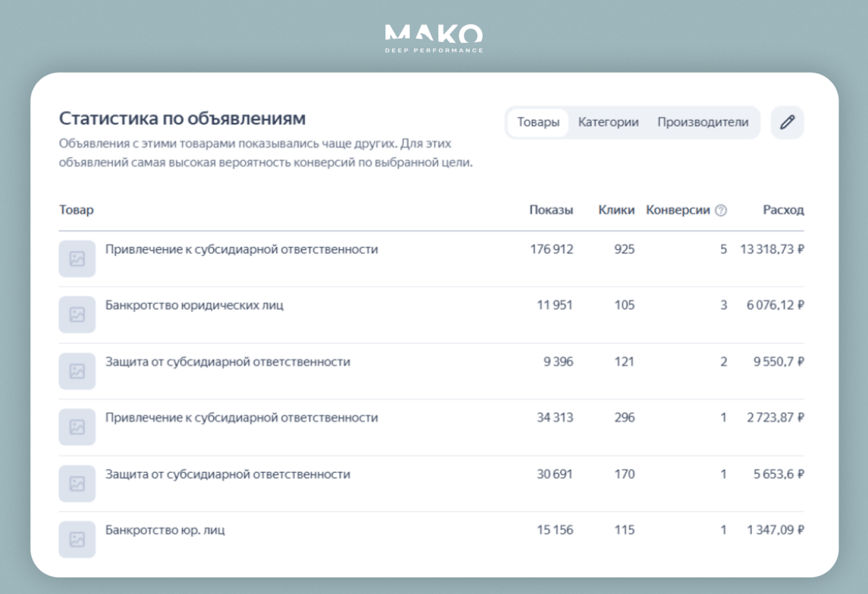Select the impressions value 15 156
This screenshot has height=594, width=868.
(x=555, y=530)
